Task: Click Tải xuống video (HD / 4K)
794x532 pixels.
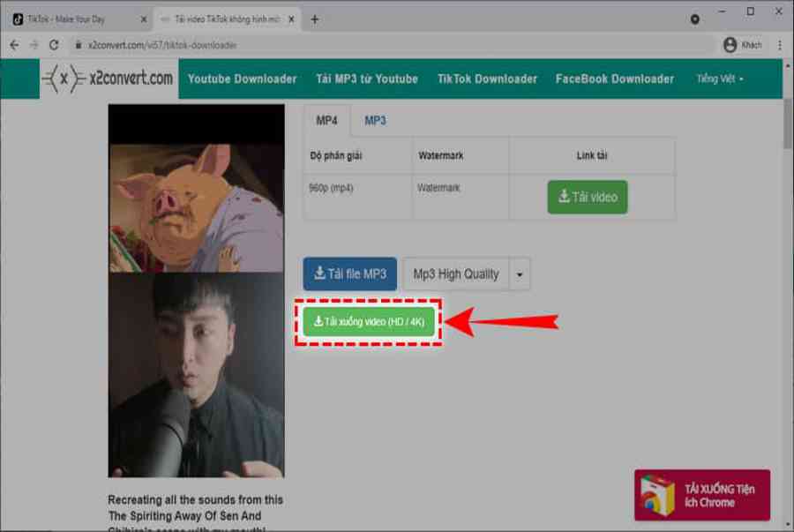Action: [x=369, y=322]
